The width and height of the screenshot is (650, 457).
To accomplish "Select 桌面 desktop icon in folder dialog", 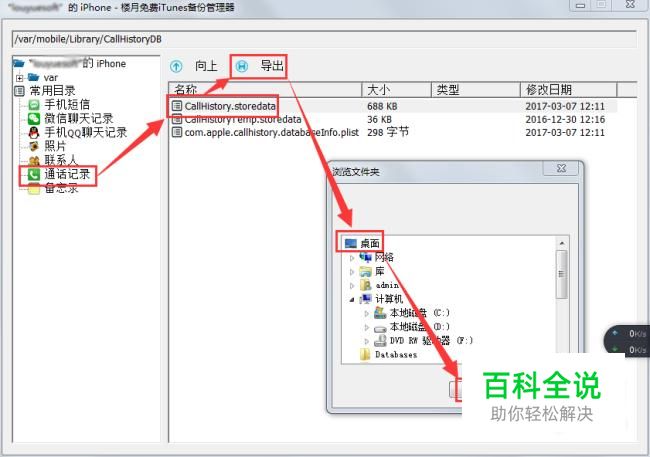I will [x=351, y=243].
